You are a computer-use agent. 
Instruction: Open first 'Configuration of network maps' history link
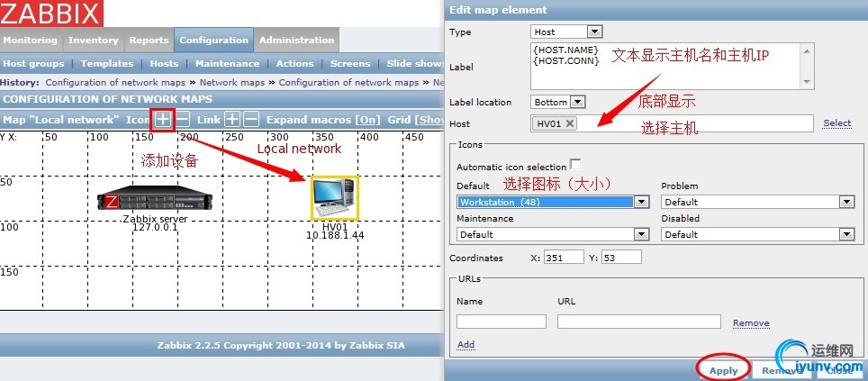115,82
